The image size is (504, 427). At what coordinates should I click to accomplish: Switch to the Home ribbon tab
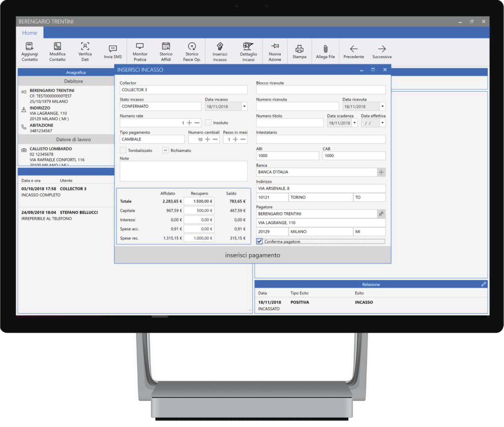29,33
